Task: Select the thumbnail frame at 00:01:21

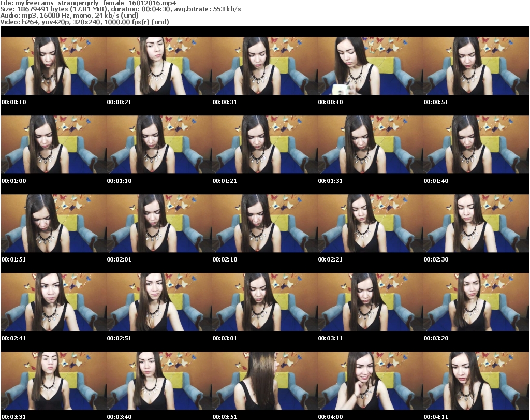Action: pyautogui.click(x=264, y=144)
